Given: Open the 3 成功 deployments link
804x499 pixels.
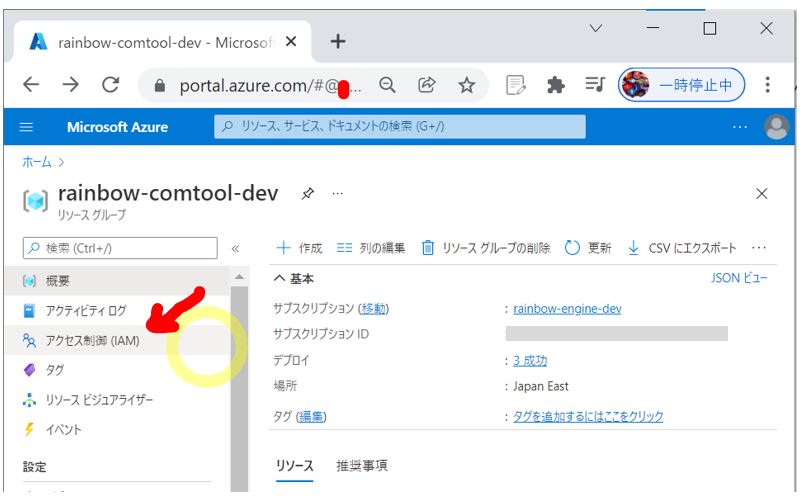Looking at the screenshot, I should (530, 361).
